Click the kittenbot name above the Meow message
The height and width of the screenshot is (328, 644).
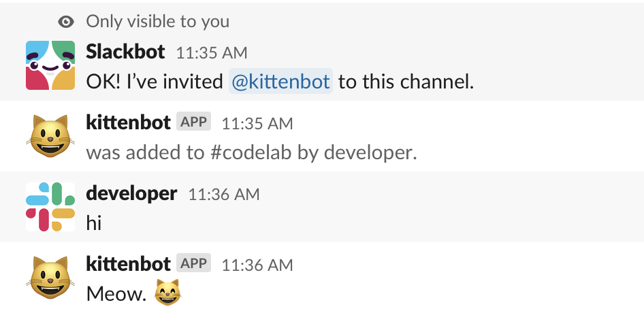pyautogui.click(x=128, y=263)
